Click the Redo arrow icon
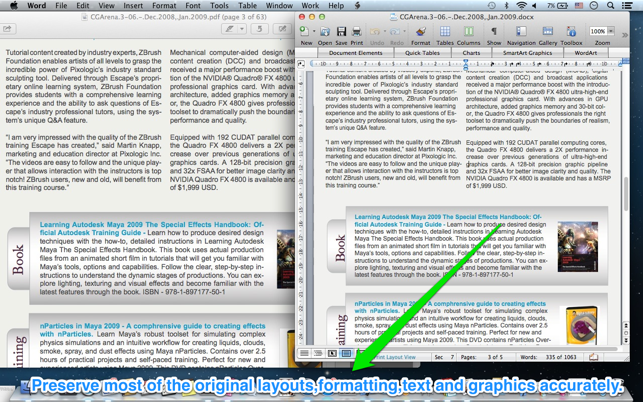 point(394,31)
